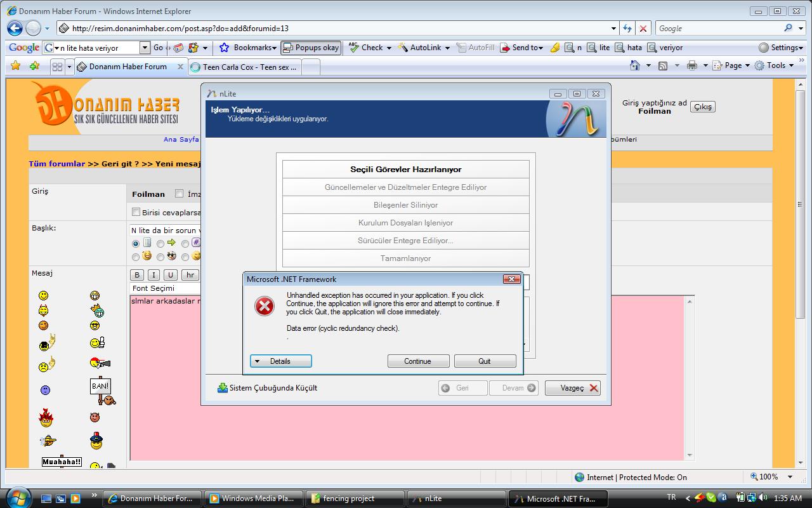Check the Birisi cevaplarsa checkbox
This screenshot has width=812, height=508.
click(136, 212)
